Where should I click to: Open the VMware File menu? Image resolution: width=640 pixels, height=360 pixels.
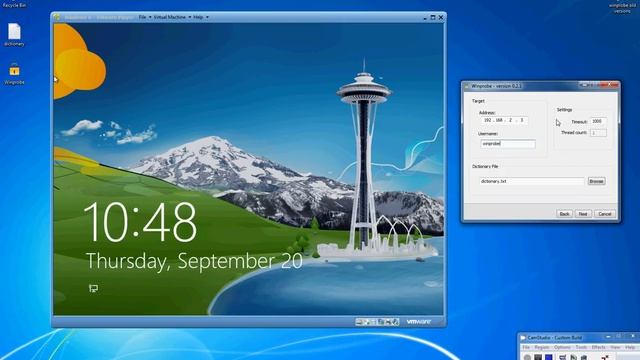[x=144, y=17]
